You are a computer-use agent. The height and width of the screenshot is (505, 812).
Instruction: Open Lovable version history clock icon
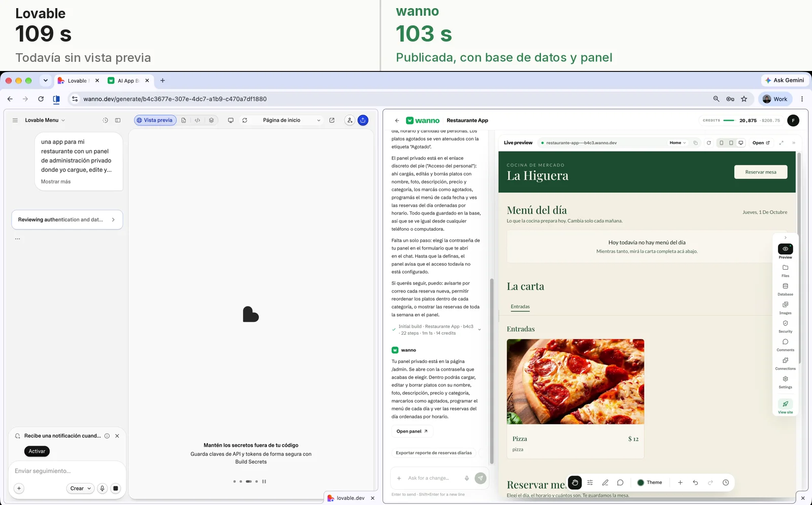coord(105,120)
